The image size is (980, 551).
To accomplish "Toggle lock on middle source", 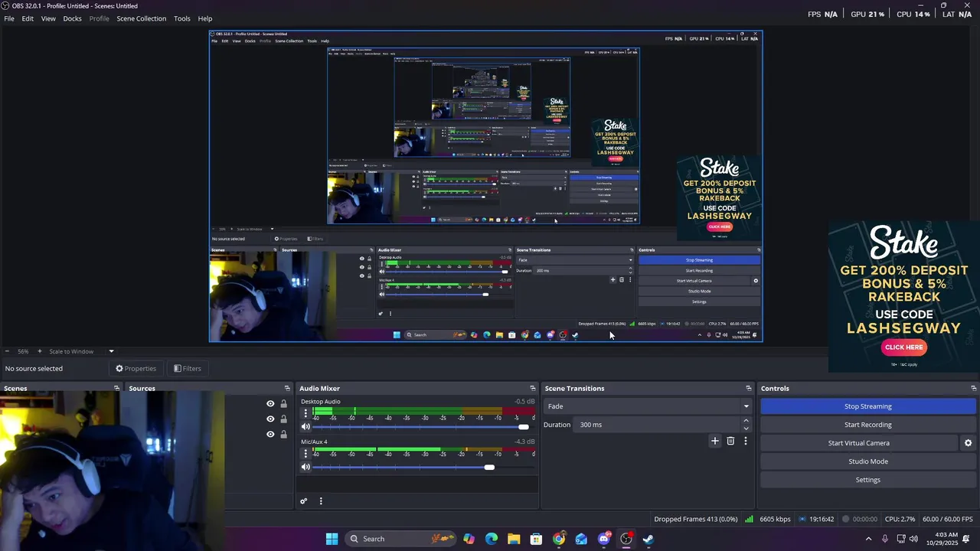I will 283,419.
